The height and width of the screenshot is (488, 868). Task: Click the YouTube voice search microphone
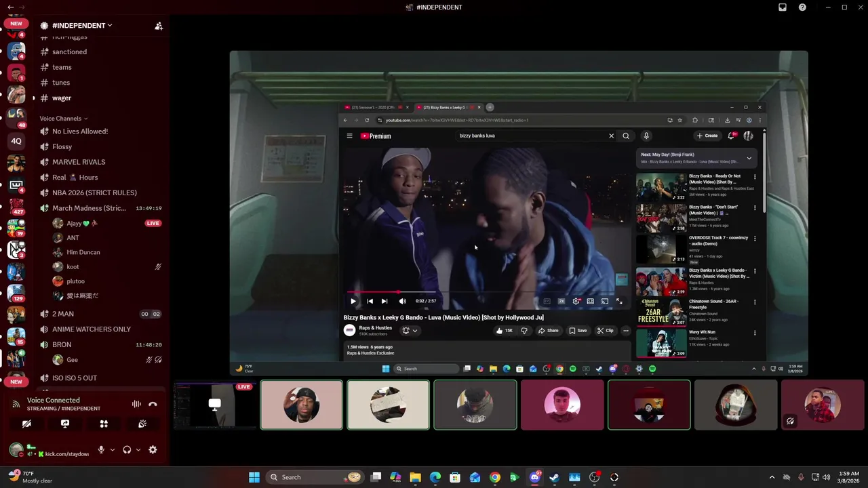pyautogui.click(x=646, y=136)
